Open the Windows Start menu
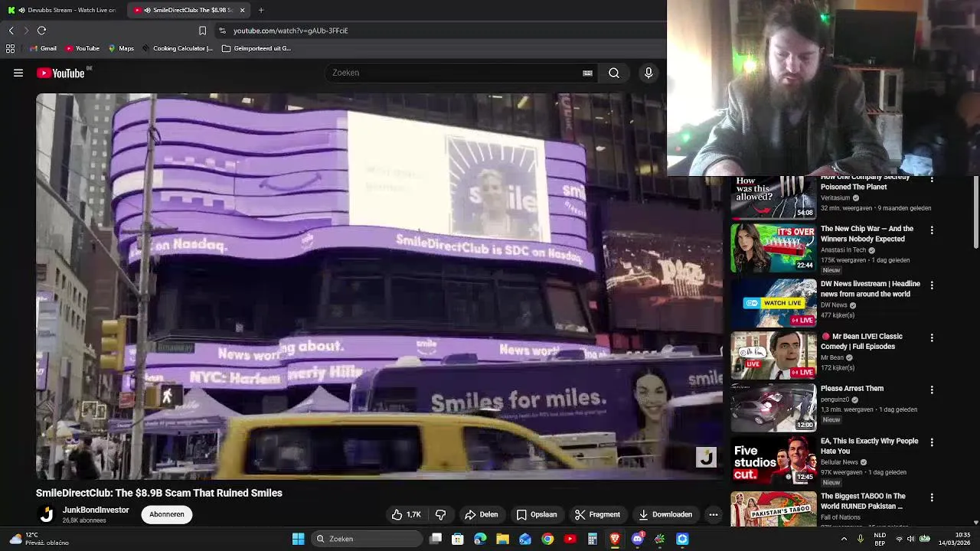The height and width of the screenshot is (551, 980). coord(298,539)
